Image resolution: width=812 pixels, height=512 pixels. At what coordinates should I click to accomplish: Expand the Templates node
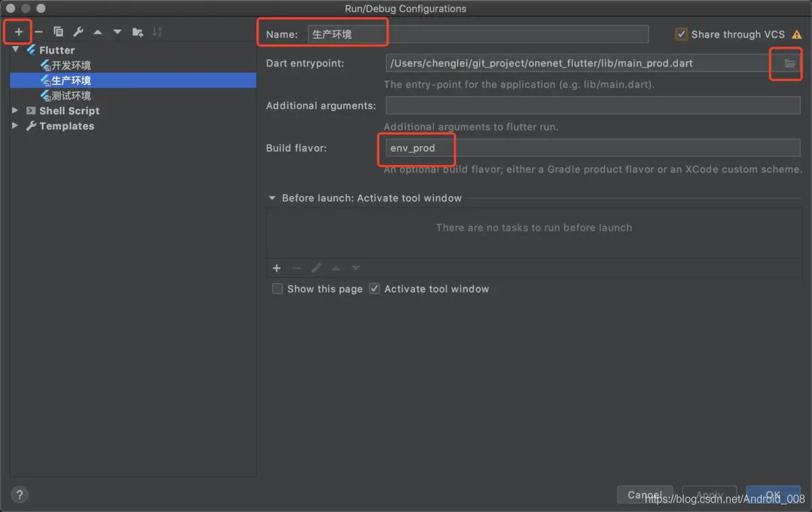click(x=16, y=126)
